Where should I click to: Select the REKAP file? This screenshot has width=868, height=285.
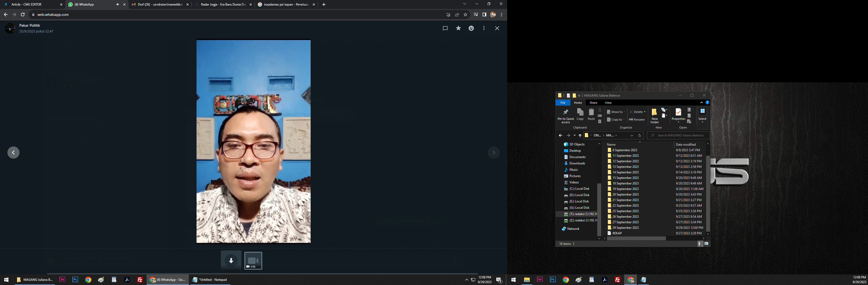[x=617, y=233]
